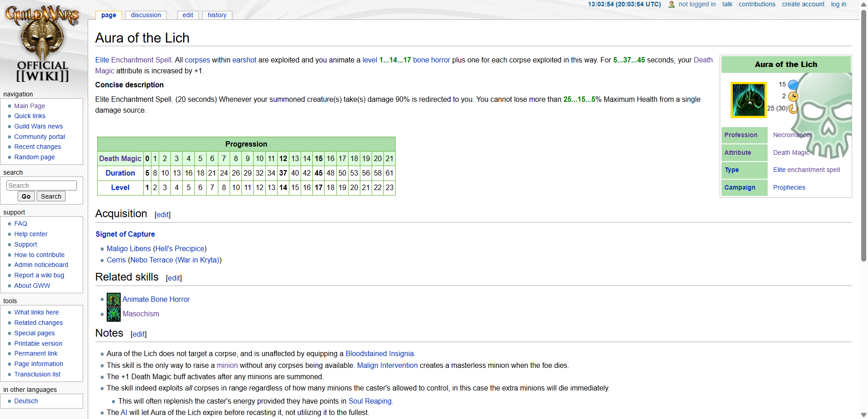Click Necromancer in the infobox
The height and width of the screenshot is (419, 868).
click(x=792, y=135)
